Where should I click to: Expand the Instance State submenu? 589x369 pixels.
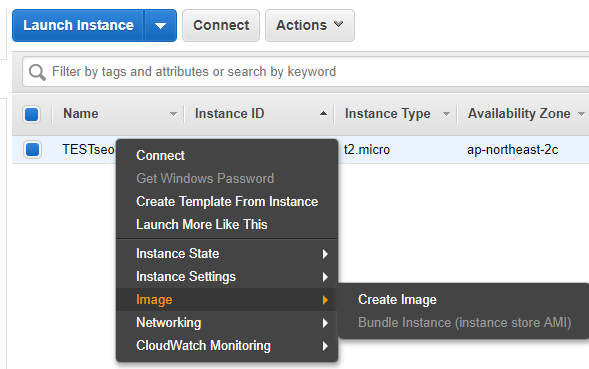pos(227,254)
